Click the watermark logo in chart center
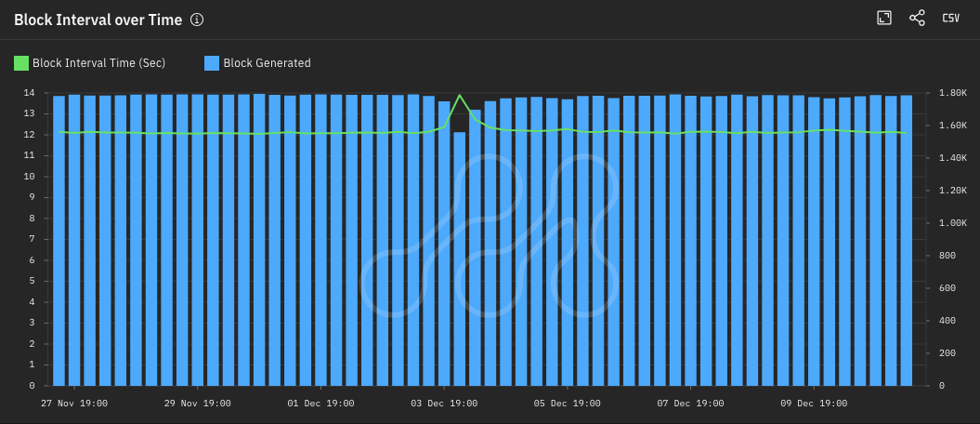The width and height of the screenshot is (980, 424). tap(490, 237)
